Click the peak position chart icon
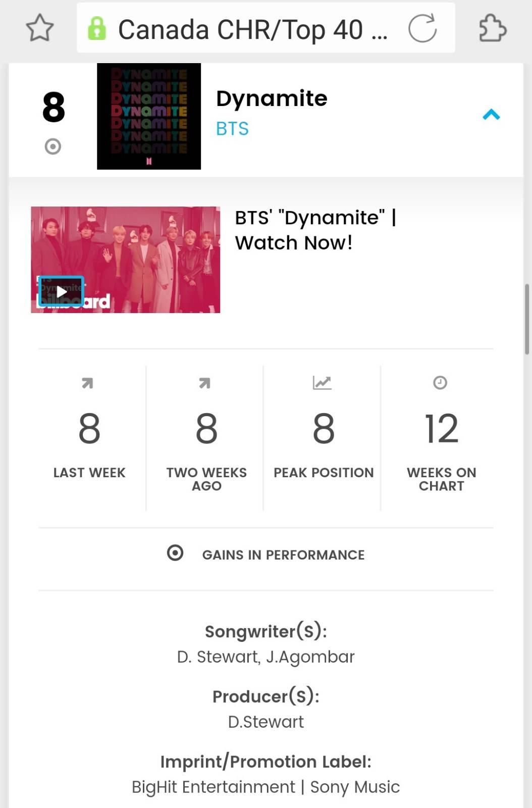Screen dimensions: 532x808 pyautogui.click(x=322, y=383)
